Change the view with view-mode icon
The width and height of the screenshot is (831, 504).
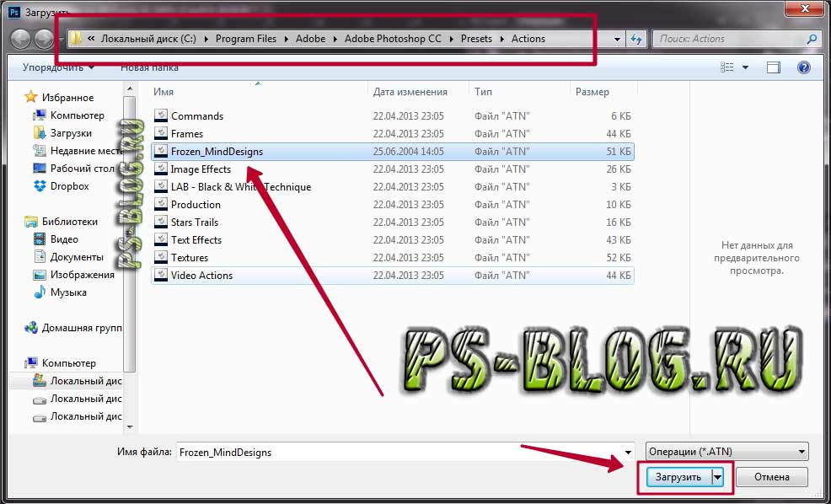coord(727,67)
